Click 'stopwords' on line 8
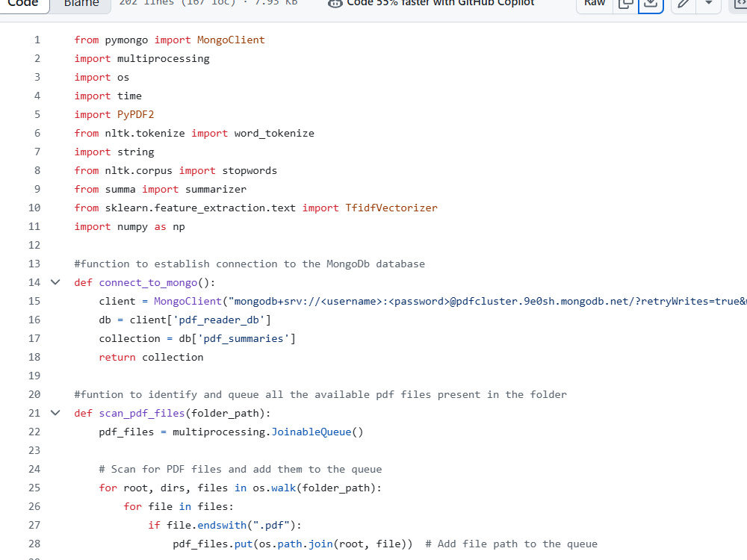 (x=249, y=170)
